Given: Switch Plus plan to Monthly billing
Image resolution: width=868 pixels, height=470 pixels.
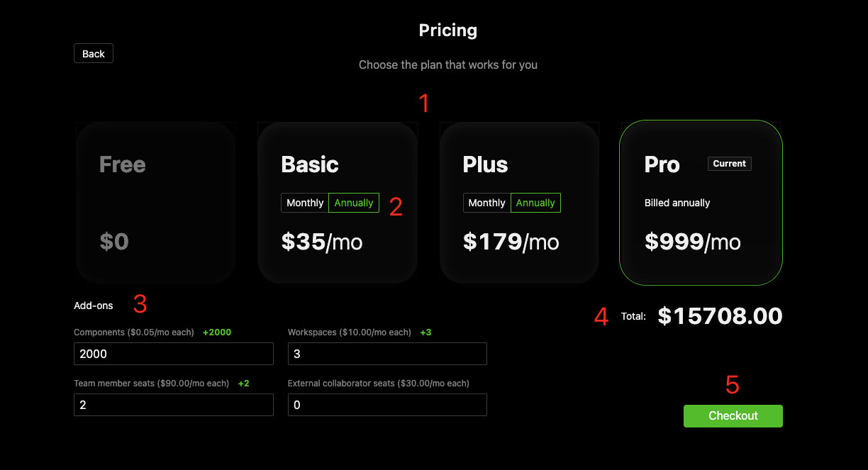Looking at the screenshot, I should pyautogui.click(x=486, y=203).
